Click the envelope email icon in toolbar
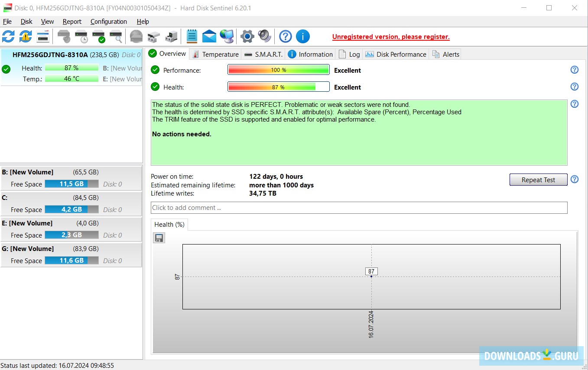 [209, 36]
